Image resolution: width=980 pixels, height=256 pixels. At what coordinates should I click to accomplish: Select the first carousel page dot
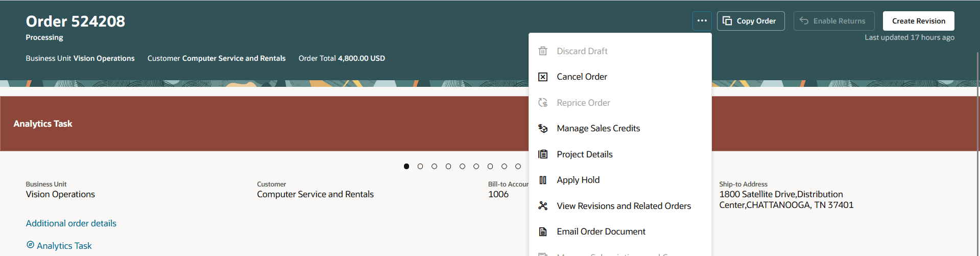click(x=407, y=166)
